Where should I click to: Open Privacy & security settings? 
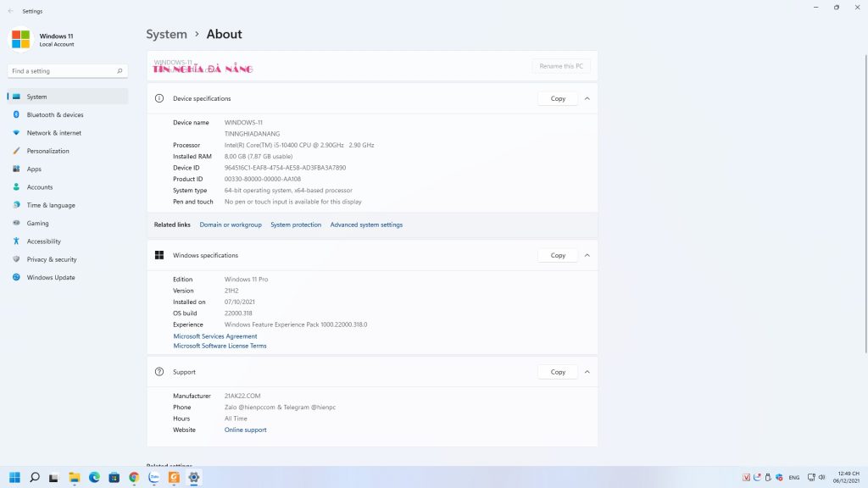point(68,259)
